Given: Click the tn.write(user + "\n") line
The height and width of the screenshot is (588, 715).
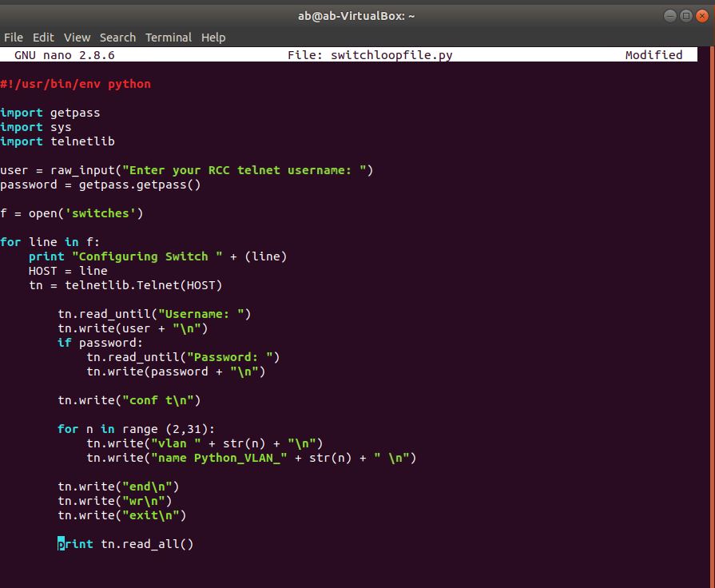Looking at the screenshot, I should (133, 328).
